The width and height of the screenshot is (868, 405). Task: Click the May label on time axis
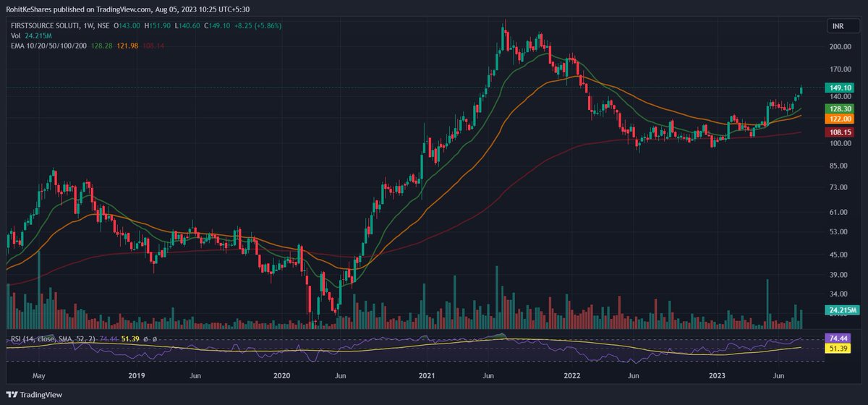click(x=39, y=376)
